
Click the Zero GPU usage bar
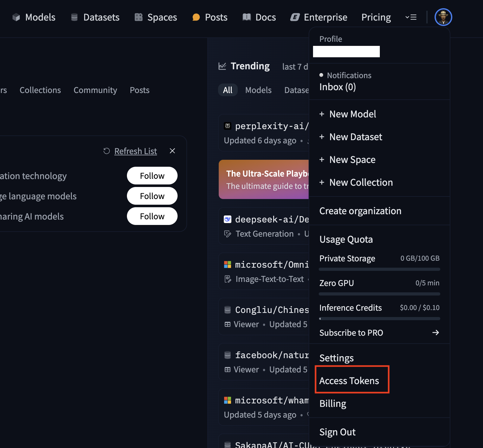(x=379, y=294)
